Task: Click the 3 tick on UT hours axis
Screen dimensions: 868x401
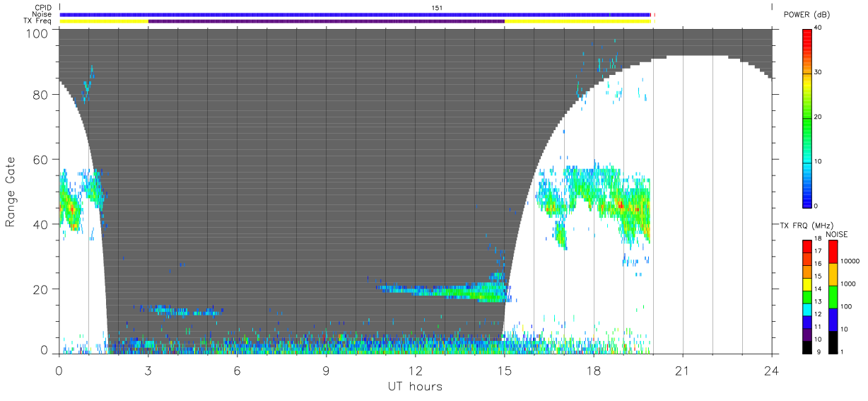Action: point(148,370)
